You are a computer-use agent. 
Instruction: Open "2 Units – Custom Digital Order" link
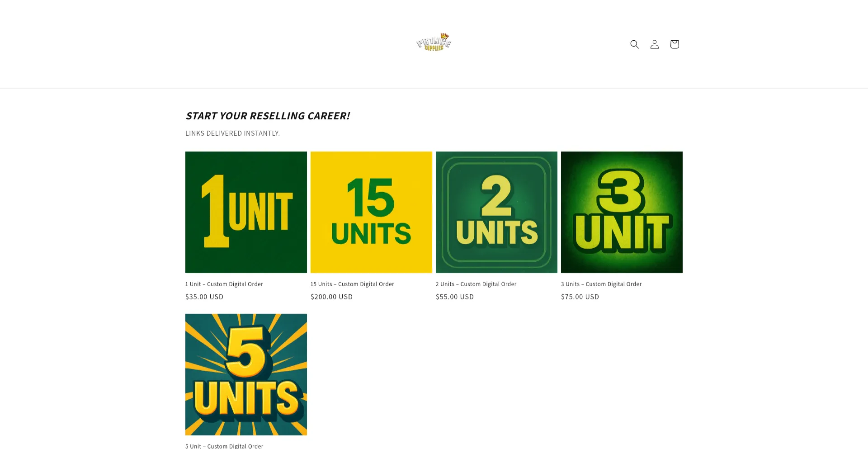coord(476,284)
